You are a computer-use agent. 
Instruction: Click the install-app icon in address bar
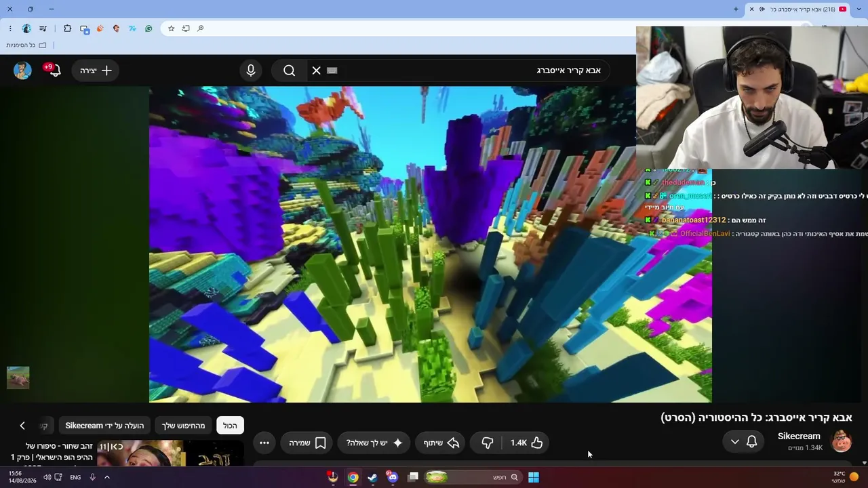[x=186, y=28]
